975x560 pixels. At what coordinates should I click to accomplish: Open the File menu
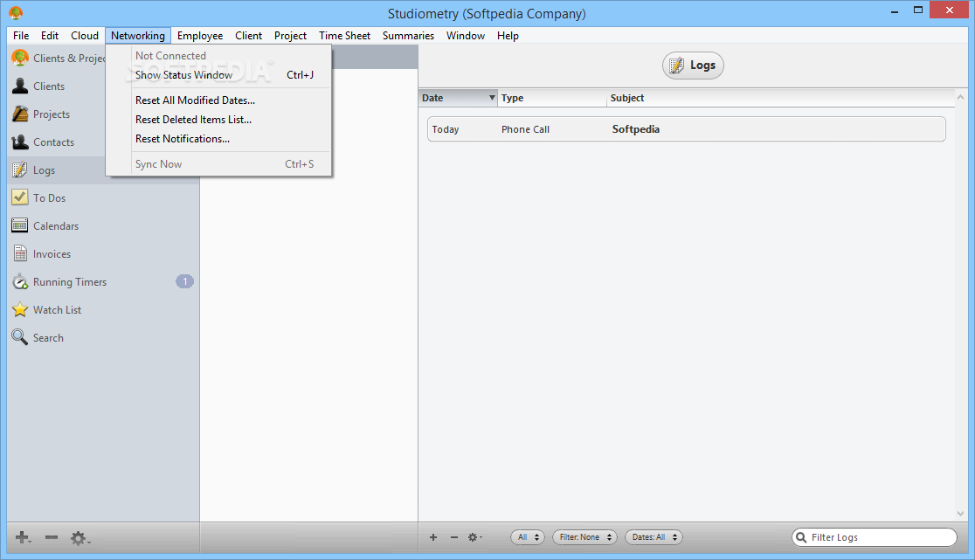click(x=21, y=36)
